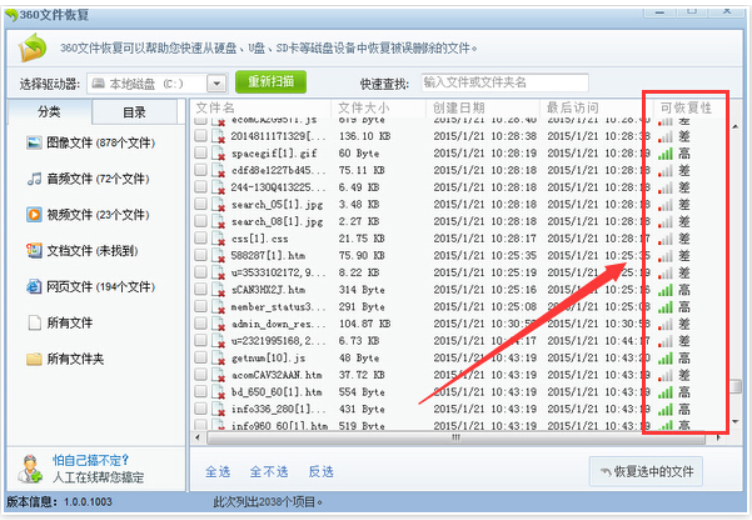Click the all folders yellow folder icon

(x=34, y=359)
